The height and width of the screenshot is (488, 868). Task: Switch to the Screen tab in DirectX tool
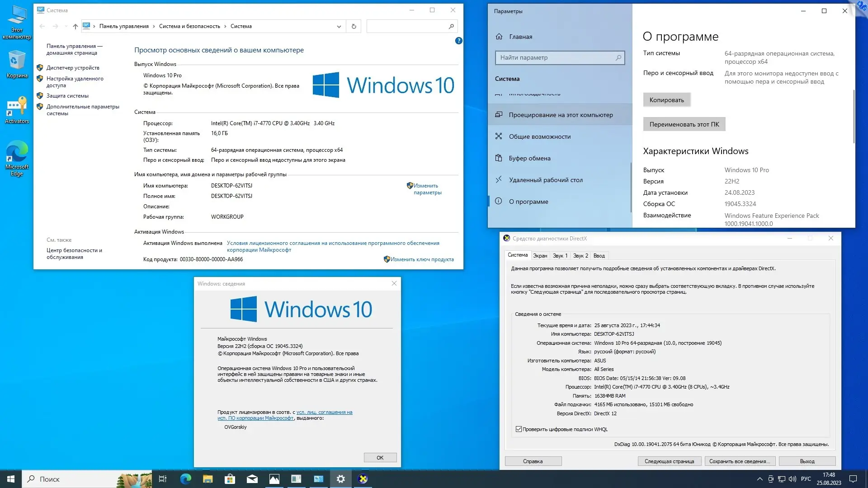click(x=540, y=256)
